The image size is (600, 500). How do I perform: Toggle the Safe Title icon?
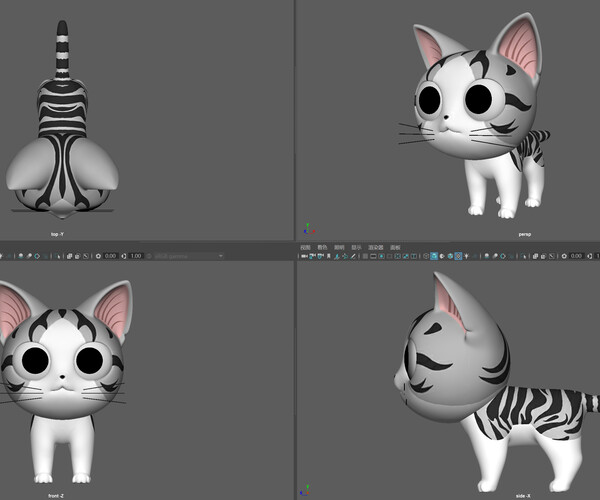(x=414, y=256)
